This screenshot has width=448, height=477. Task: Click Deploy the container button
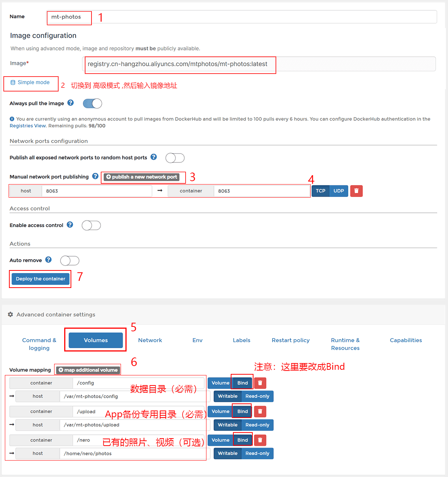pos(41,279)
